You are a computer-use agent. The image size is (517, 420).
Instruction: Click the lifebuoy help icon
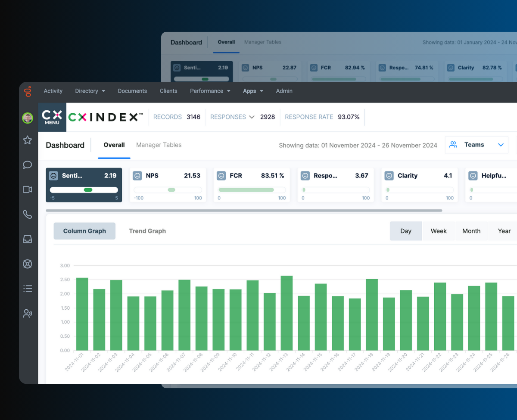[28, 264]
